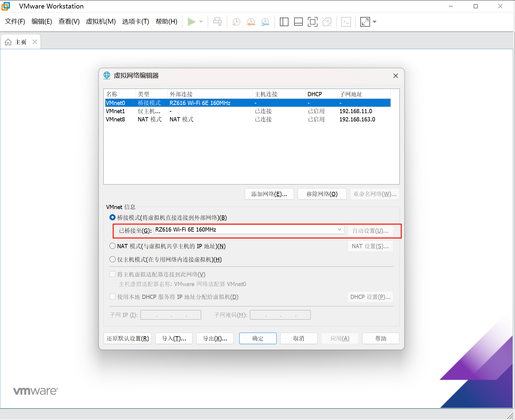
Task: Select the 桥接模式 radio button
Action: (113, 217)
